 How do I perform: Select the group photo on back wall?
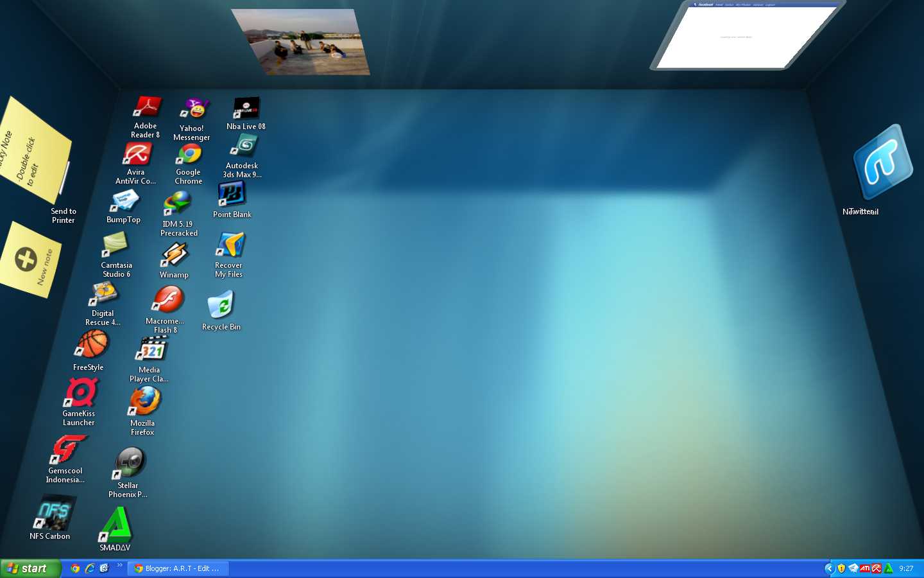300,41
